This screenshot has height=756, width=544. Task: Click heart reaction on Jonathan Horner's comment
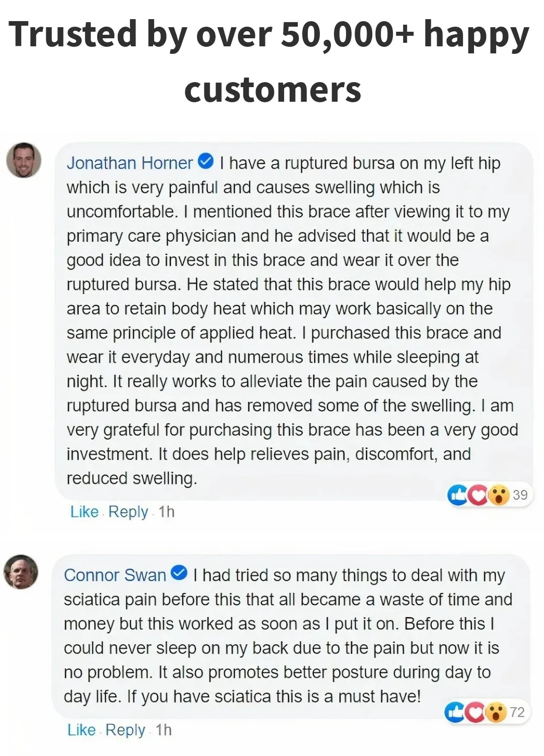point(478,495)
